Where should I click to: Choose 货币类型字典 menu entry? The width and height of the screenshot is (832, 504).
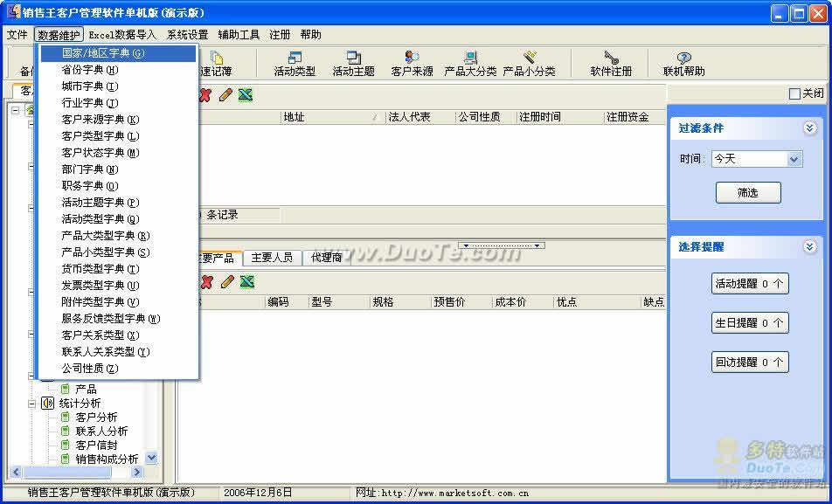coord(100,269)
